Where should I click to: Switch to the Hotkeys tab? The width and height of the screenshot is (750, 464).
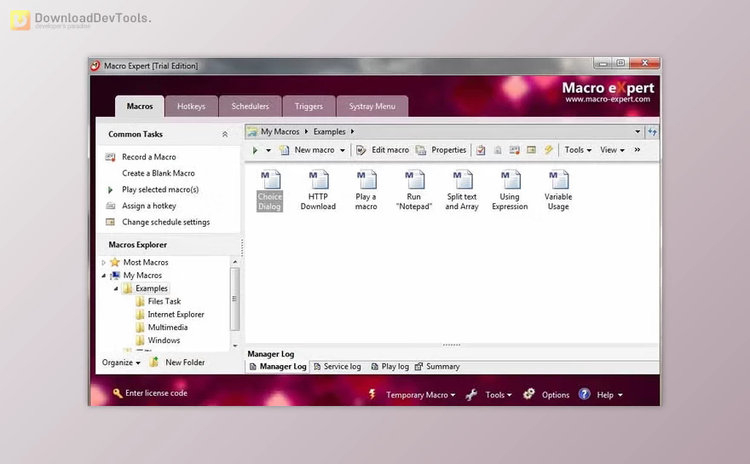tap(191, 106)
